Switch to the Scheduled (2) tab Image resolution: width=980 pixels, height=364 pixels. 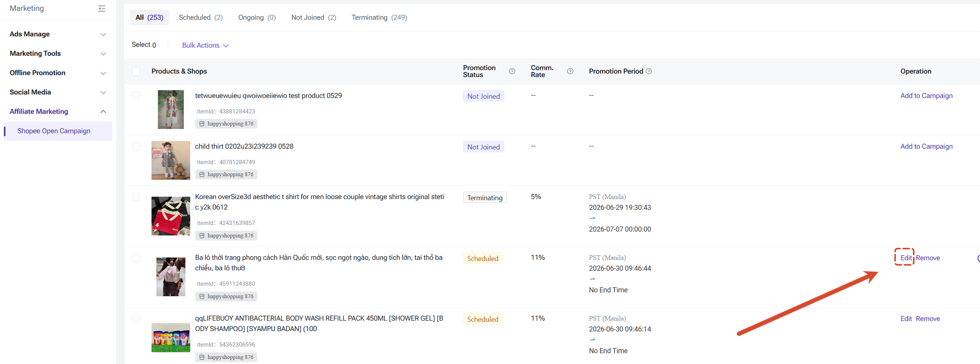tap(201, 17)
